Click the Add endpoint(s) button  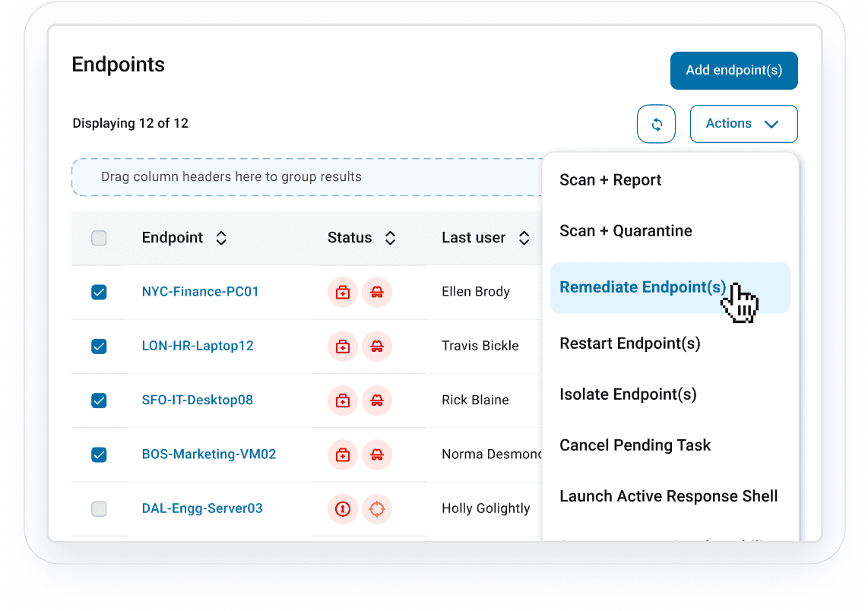point(733,71)
